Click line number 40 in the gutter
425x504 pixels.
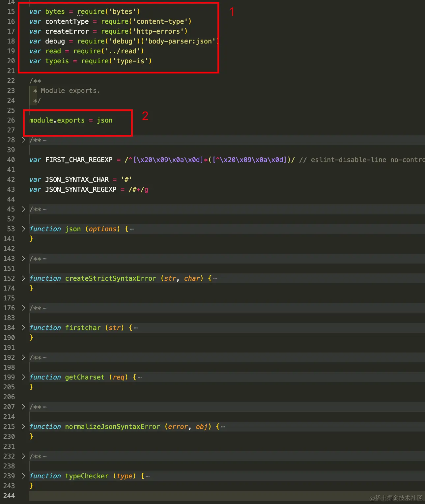[x=11, y=160]
